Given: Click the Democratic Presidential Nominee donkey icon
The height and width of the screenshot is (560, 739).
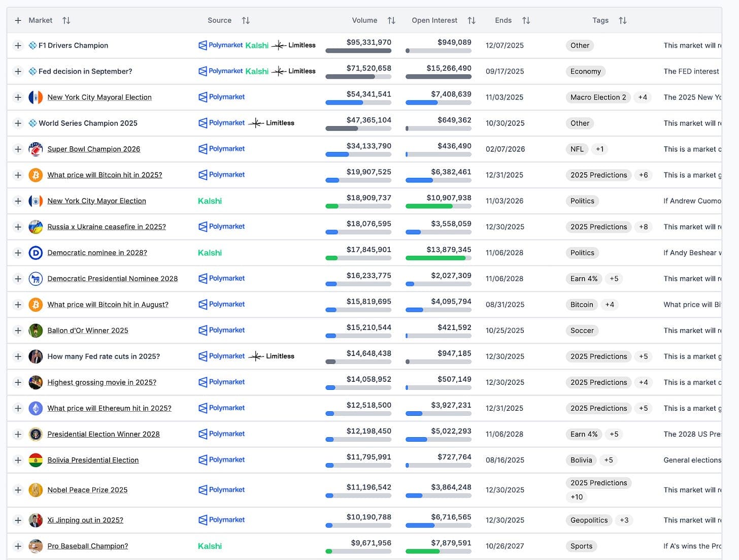Looking at the screenshot, I should 36,279.
